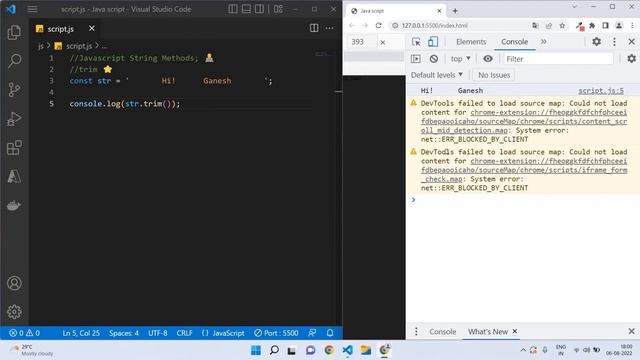Toggle the bottom panel layout icon
The image size is (640, 360).
[246, 9]
